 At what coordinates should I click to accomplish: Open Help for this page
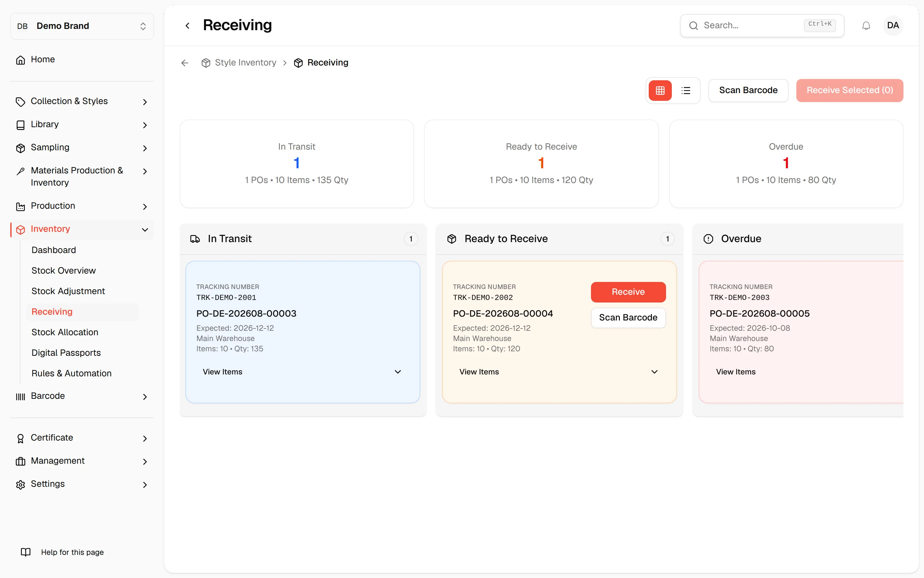(x=72, y=552)
